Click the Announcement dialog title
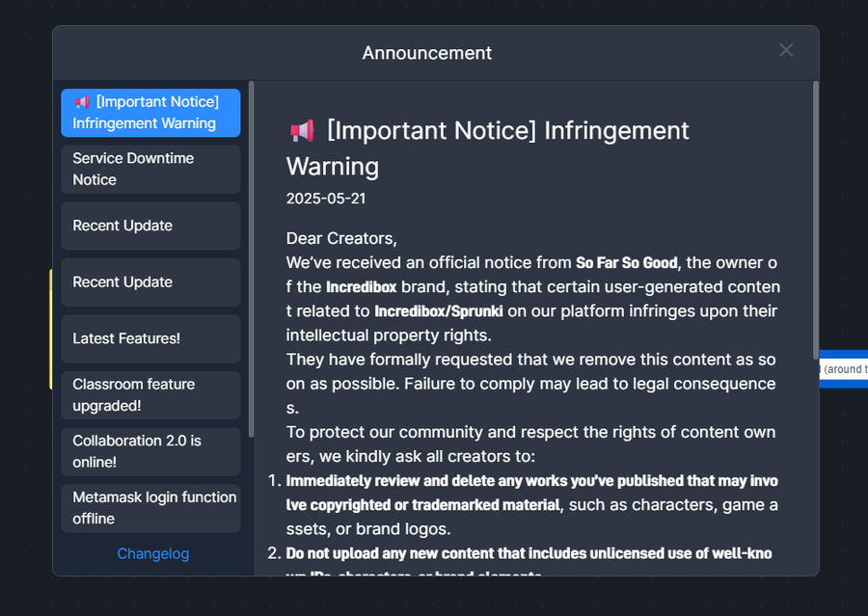This screenshot has width=868, height=616. point(427,53)
